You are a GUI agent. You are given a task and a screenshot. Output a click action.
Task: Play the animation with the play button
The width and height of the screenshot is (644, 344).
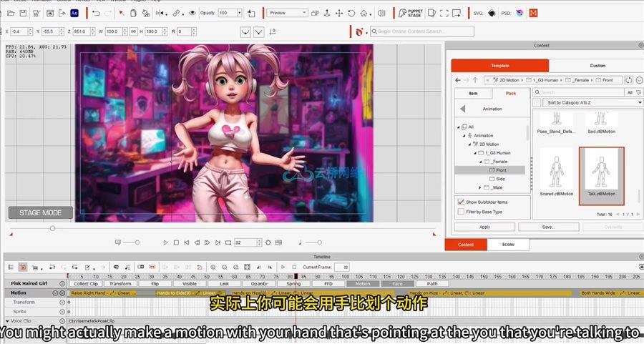(165, 242)
